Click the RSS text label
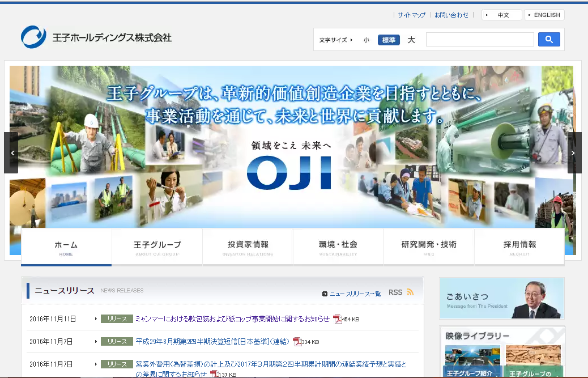588x378 pixels. click(395, 292)
